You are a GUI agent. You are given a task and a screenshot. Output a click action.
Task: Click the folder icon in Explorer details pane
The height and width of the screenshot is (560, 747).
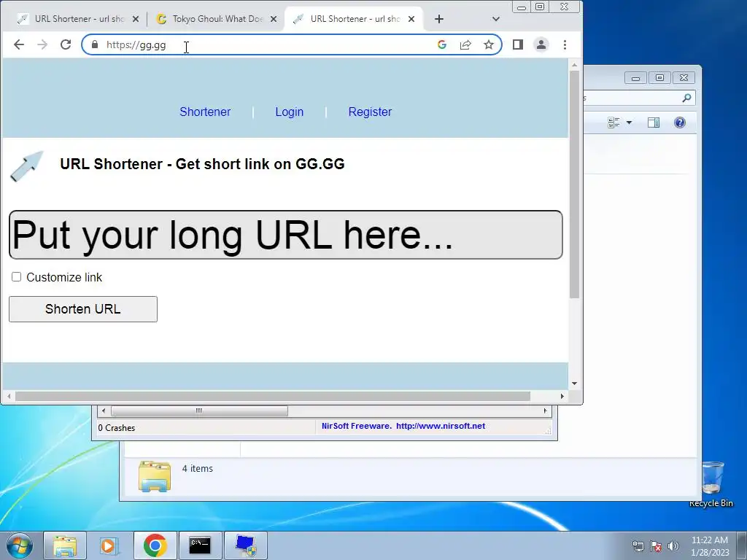click(155, 475)
